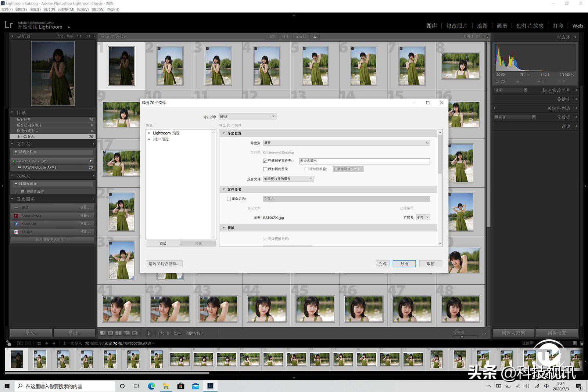This screenshot has height=392, width=588.
Task: Click the thumbnail size slider
Action: click(462, 336)
